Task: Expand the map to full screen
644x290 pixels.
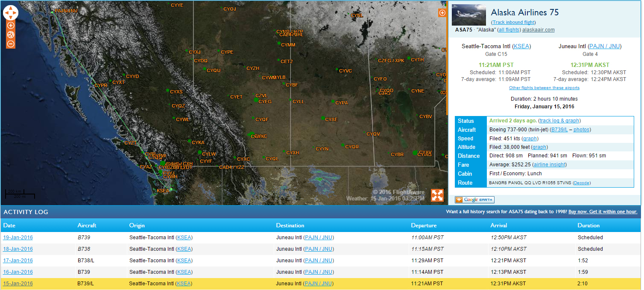Action: pyautogui.click(x=437, y=195)
